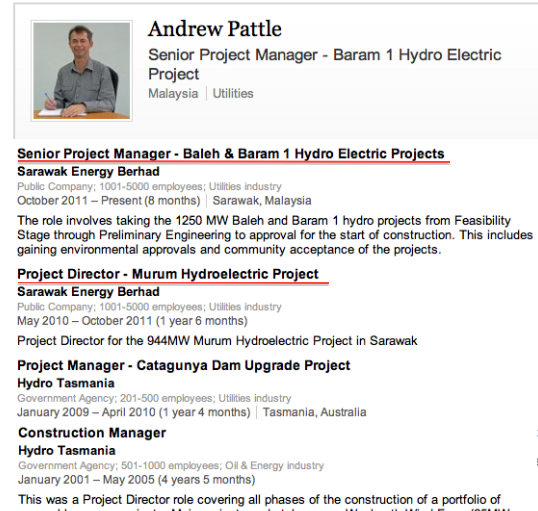This screenshot has width=538, height=511.
Task: Open the Andrew Pattle name heading
Action: tap(215, 29)
